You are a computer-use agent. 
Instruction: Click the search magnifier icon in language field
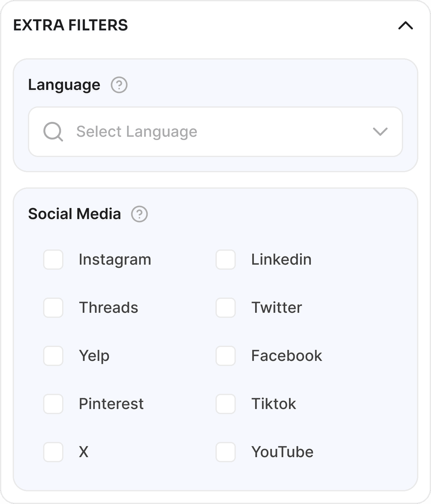[53, 131]
